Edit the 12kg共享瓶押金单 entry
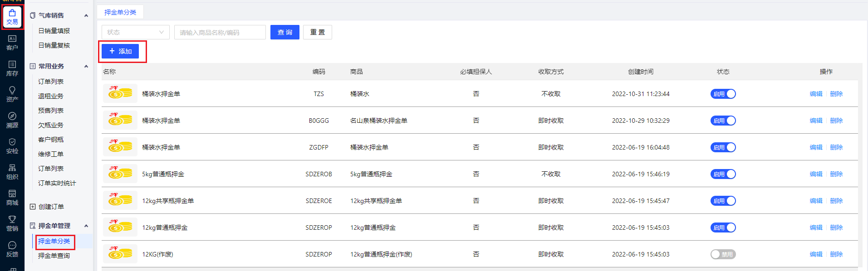The width and height of the screenshot is (868, 271). [x=816, y=201]
